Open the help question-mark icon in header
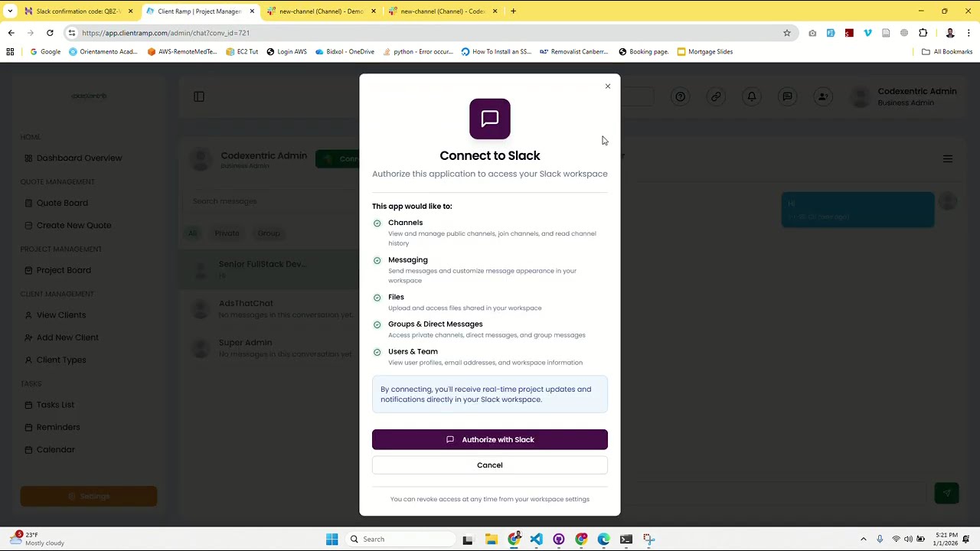This screenshot has height=551, width=980. tap(680, 96)
